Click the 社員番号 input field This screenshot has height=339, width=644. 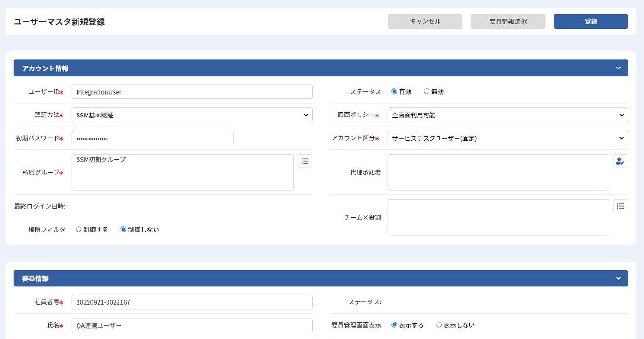coord(192,302)
